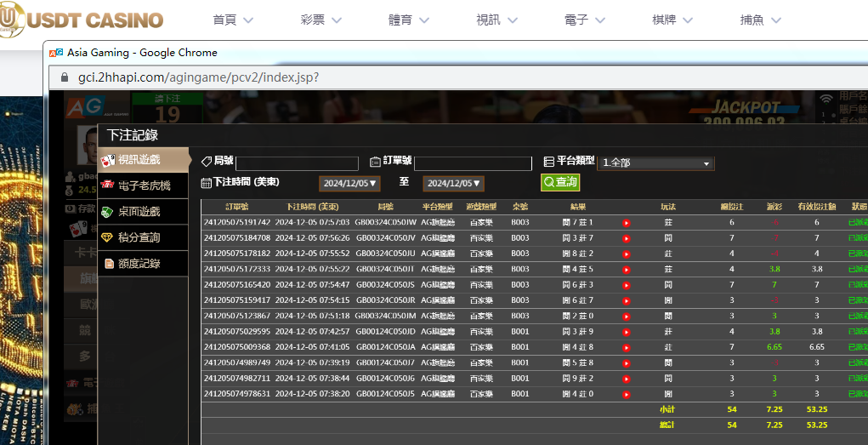Open the end date picker after 至
Screen dimensions: 868x445
pyautogui.click(x=453, y=183)
